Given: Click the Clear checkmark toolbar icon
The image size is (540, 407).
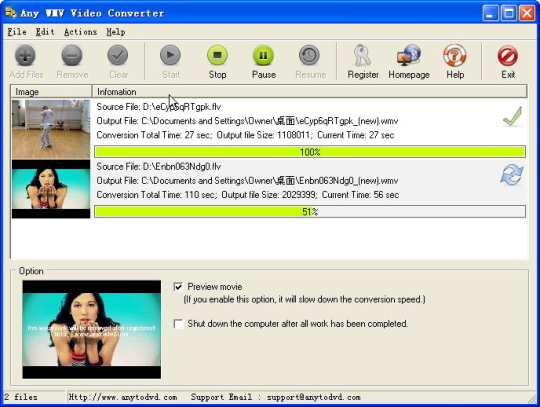Looking at the screenshot, I should tap(118, 55).
